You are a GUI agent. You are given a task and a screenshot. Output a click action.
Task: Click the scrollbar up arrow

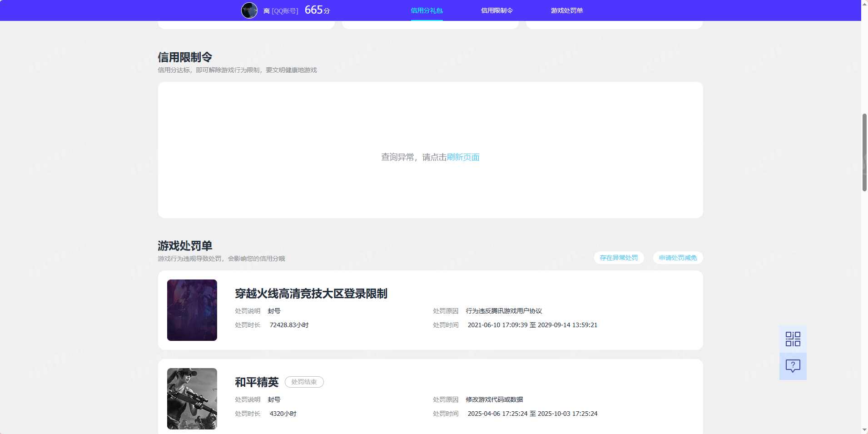click(864, 4)
